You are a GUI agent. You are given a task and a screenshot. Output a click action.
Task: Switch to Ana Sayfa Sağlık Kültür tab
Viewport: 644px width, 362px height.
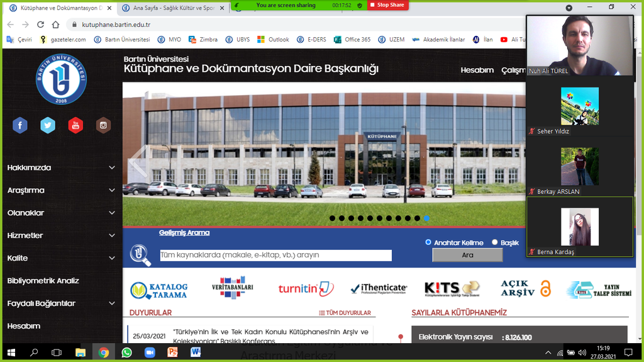point(174,8)
